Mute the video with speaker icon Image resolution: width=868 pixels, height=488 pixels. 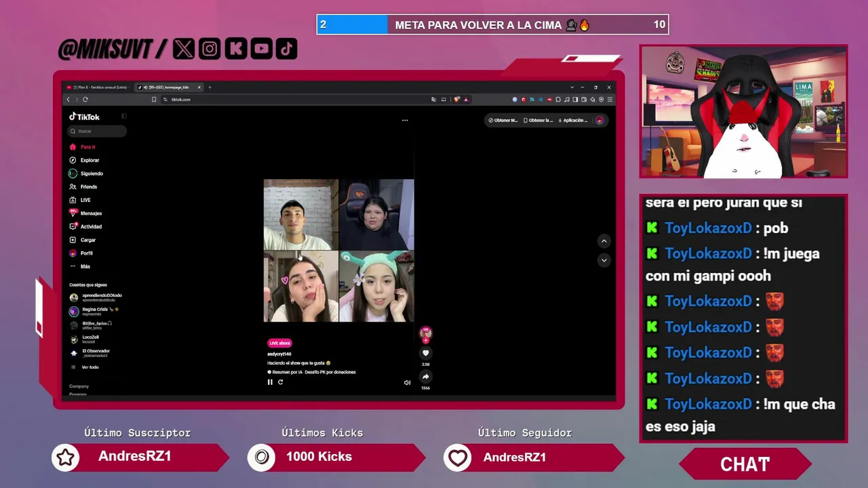[x=407, y=382]
